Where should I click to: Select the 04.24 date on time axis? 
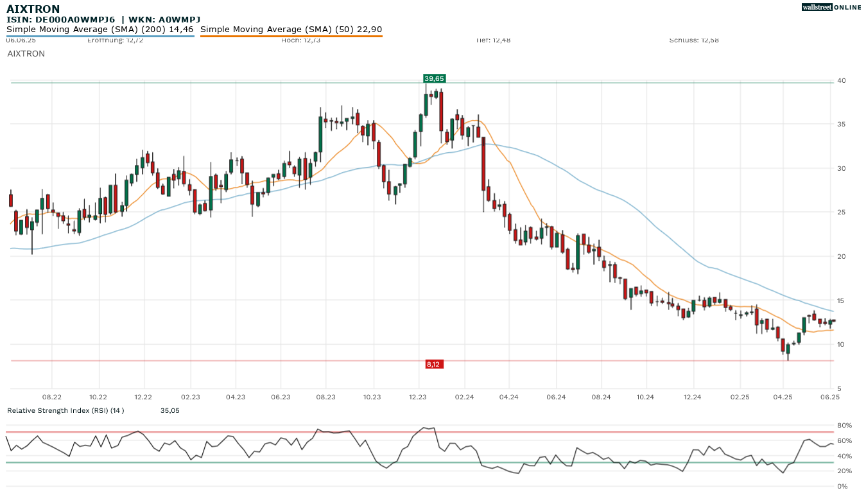click(509, 397)
